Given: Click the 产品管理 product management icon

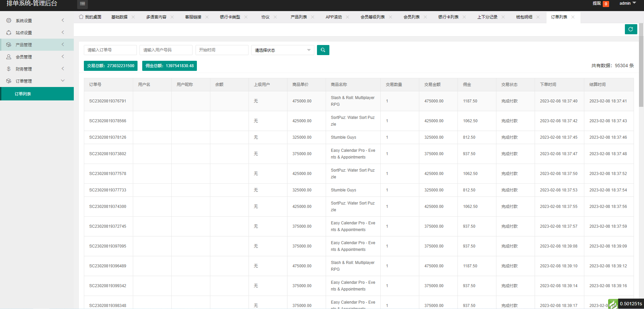Looking at the screenshot, I should pyautogui.click(x=9, y=44).
